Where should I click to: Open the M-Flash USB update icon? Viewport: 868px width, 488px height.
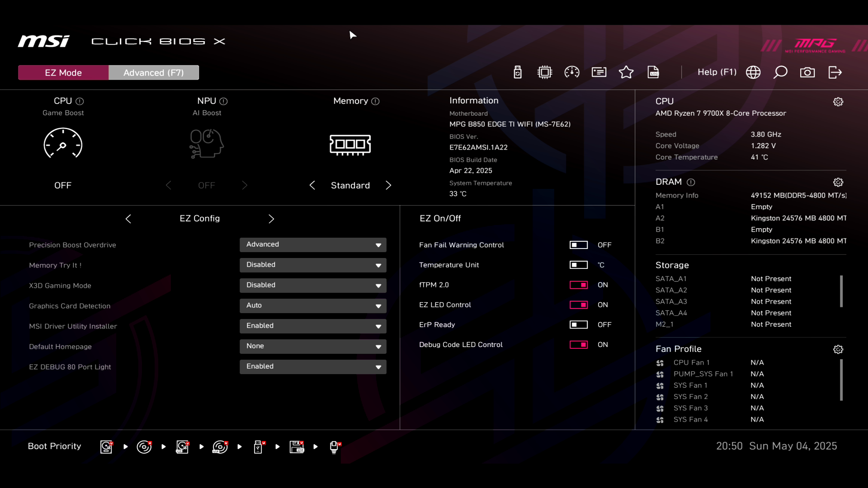[x=518, y=72]
